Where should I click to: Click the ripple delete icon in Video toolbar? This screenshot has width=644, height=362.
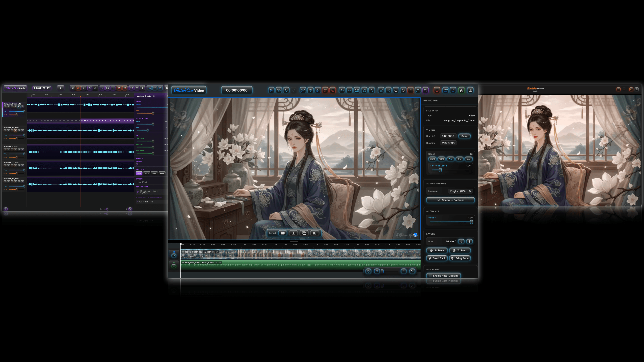coord(333,90)
